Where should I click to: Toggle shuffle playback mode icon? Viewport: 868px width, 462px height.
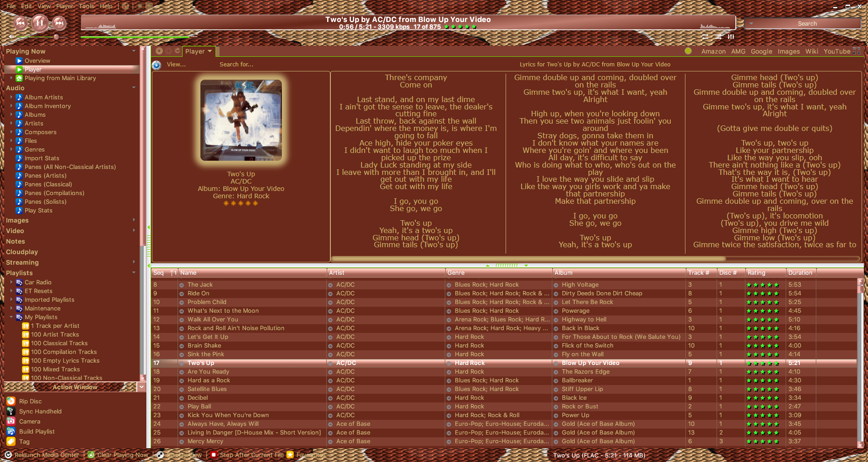pyautogui.click(x=718, y=37)
